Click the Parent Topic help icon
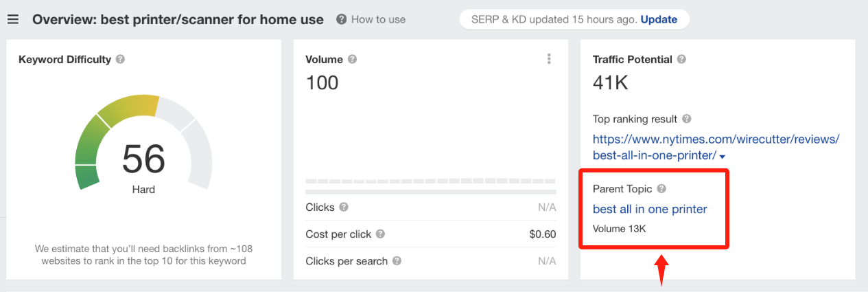Viewport: 868px width, 292px height. coord(661,189)
